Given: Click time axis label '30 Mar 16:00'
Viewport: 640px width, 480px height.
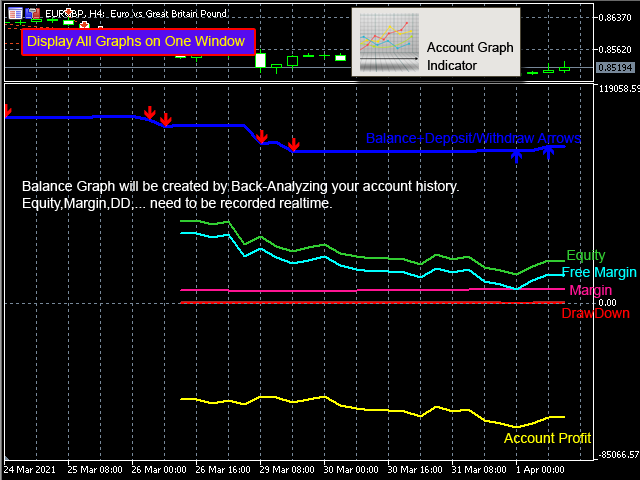Looking at the screenshot, I should pos(415,469).
